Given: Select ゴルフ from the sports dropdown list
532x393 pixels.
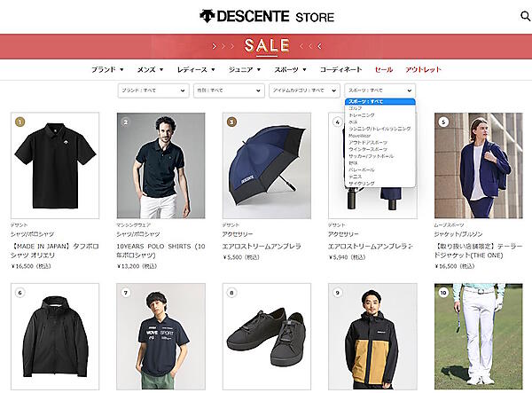Looking at the screenshot, I should (356, 108).
